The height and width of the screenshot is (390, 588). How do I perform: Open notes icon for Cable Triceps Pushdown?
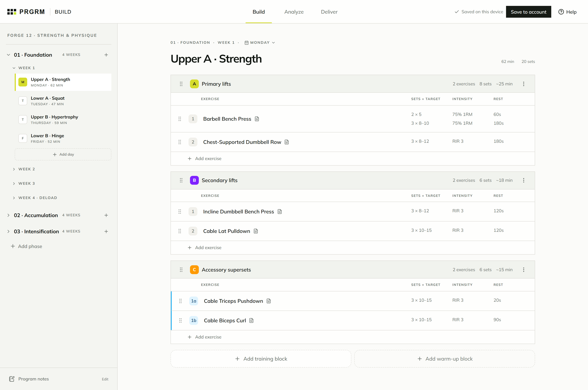pyautogui.click(x=268, y=301)
